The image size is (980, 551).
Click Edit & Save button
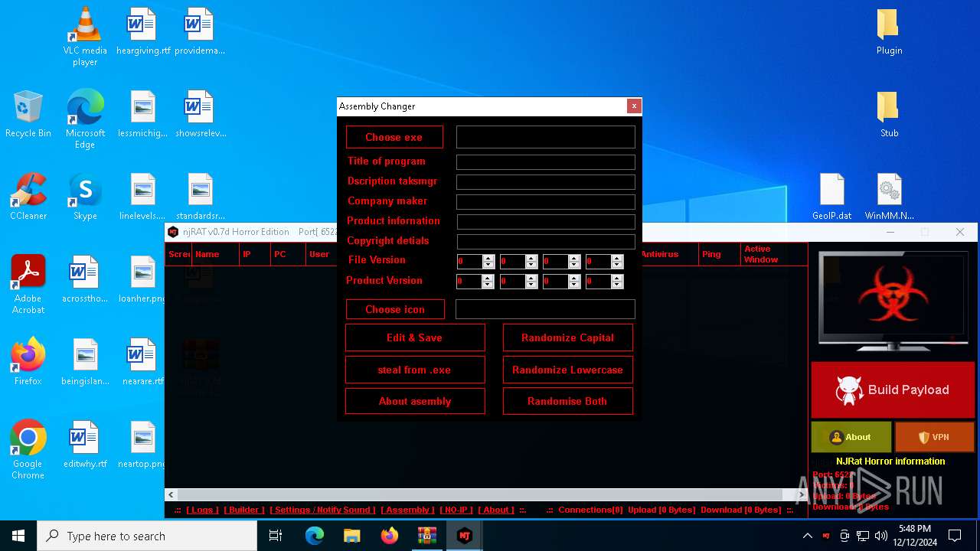[415, 337]
